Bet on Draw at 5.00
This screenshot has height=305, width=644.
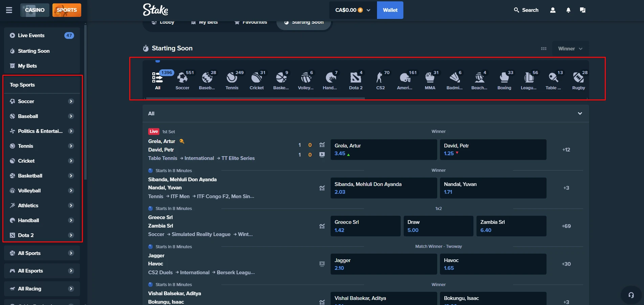tap(438, 226)
